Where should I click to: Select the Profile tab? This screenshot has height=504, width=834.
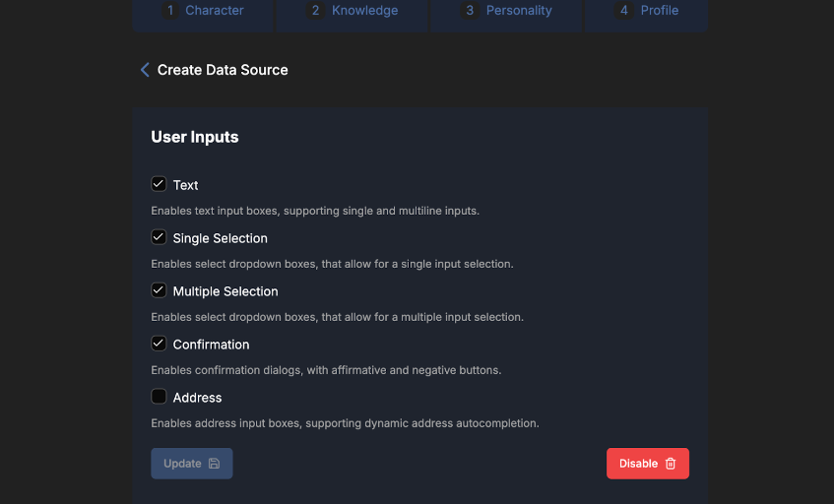[x=646, y=14]
